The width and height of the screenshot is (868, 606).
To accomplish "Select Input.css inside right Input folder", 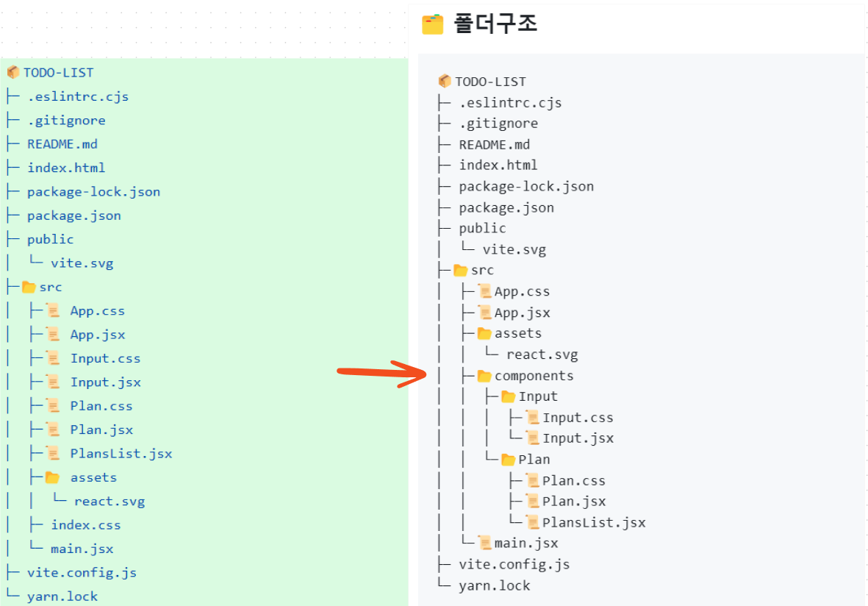I will point(578,418).
